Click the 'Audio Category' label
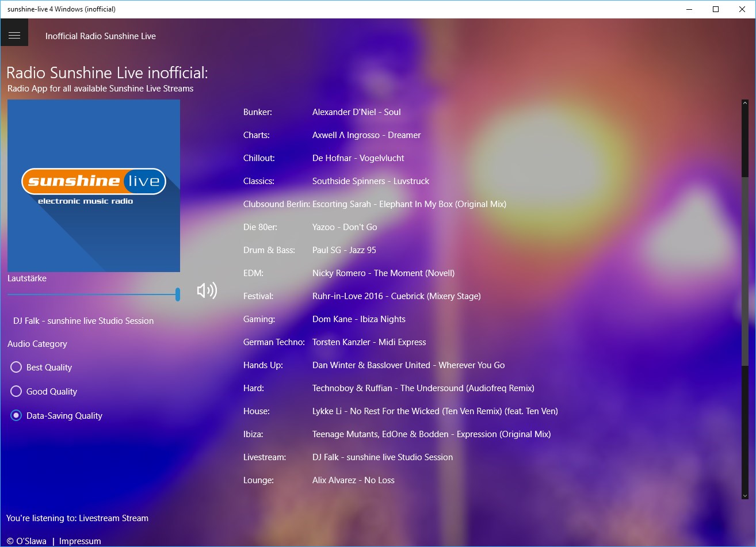 (x=37, y=344)
